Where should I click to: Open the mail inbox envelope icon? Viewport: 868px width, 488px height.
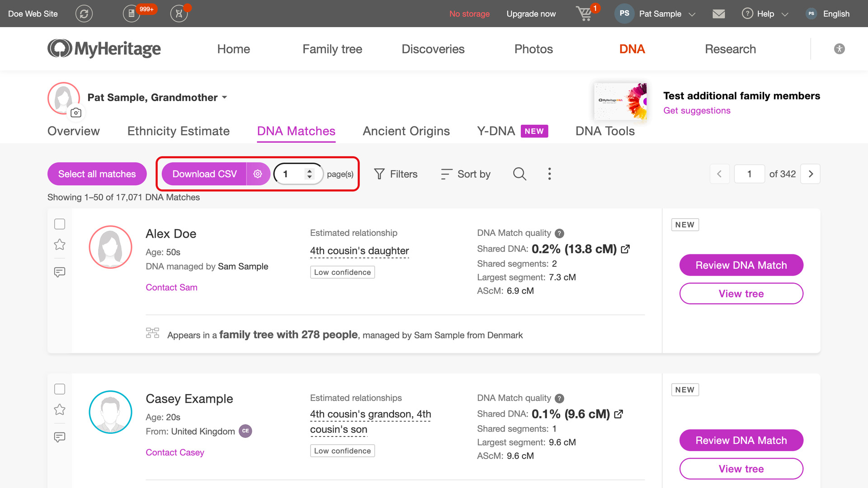pyautogui.click(x=718, y=14)
